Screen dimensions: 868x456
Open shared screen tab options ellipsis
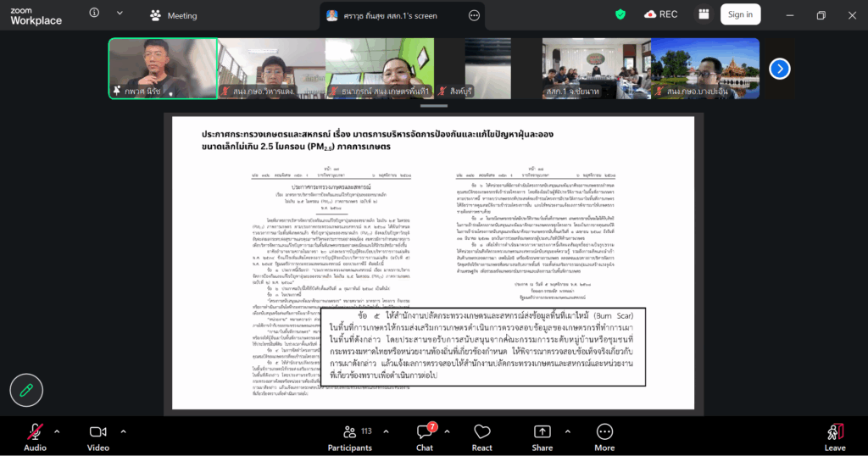(474, 15)
